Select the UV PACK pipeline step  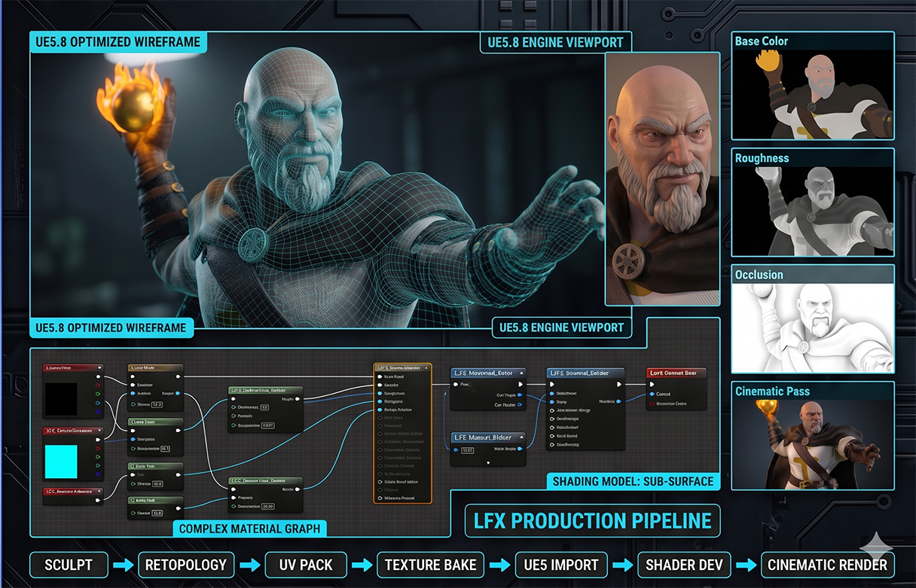tap(305, 565)
